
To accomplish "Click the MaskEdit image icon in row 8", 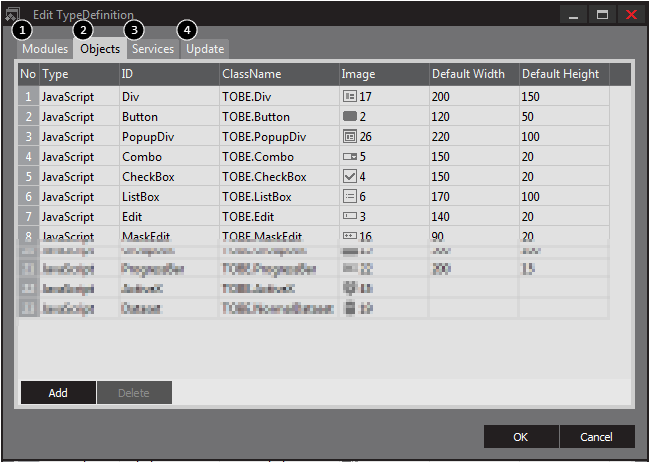I will [x=349, y=235].
